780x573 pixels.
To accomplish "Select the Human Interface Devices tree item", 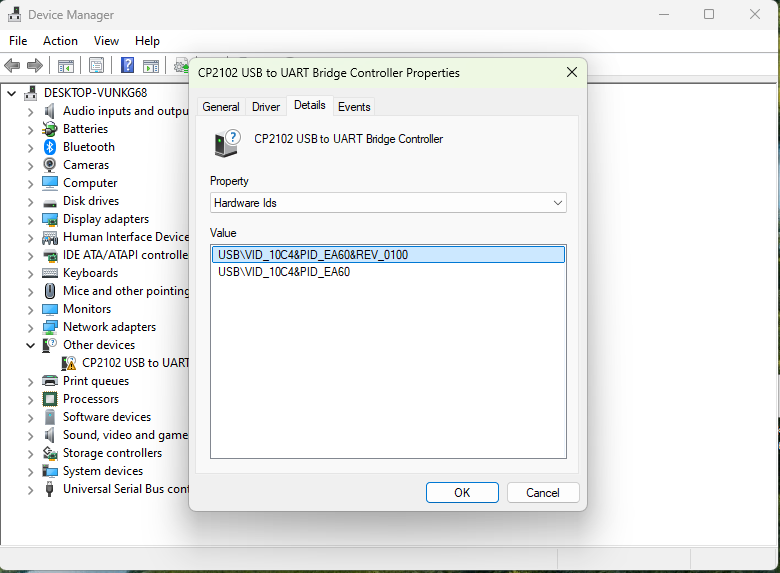I will pos(126,237).
